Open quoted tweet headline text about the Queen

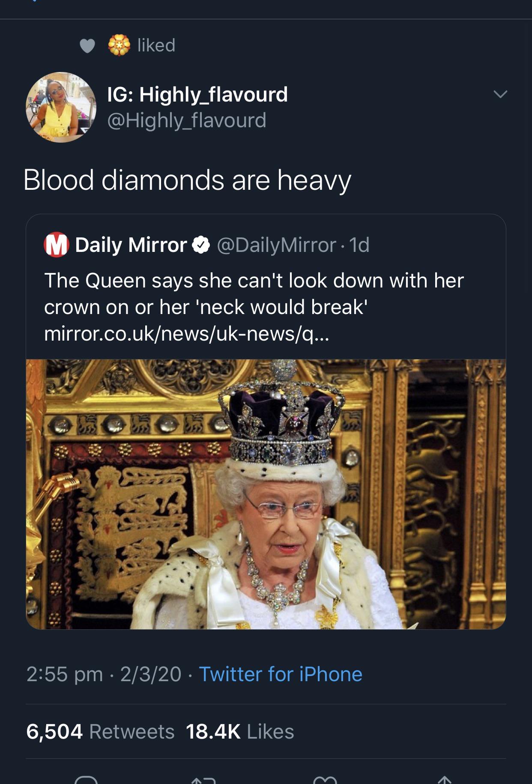pos(254,294)
